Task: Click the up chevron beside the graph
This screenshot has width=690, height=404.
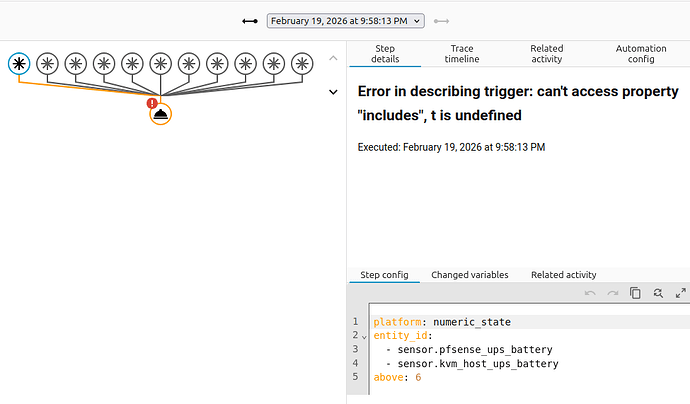Action: tap(334, 58)
